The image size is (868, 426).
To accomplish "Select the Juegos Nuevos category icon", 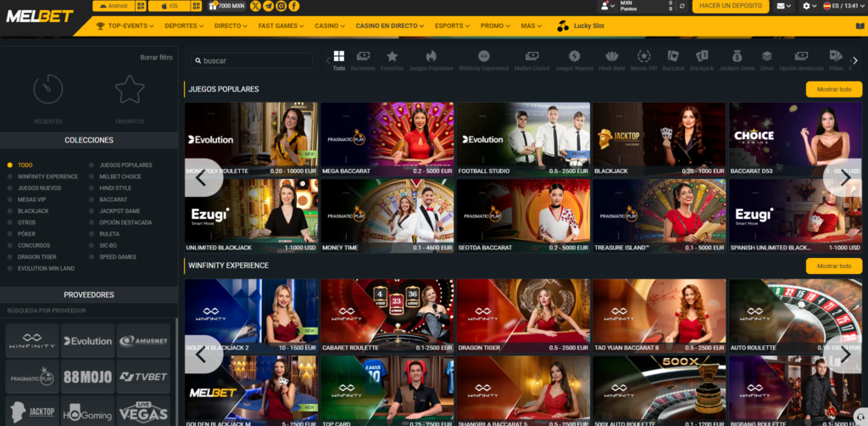I will point(574,61).
